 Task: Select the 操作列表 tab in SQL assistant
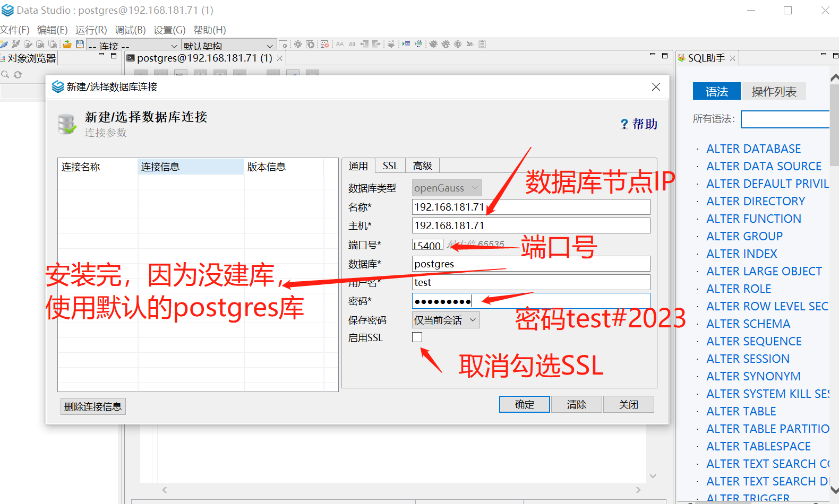[x=774, y=91]
